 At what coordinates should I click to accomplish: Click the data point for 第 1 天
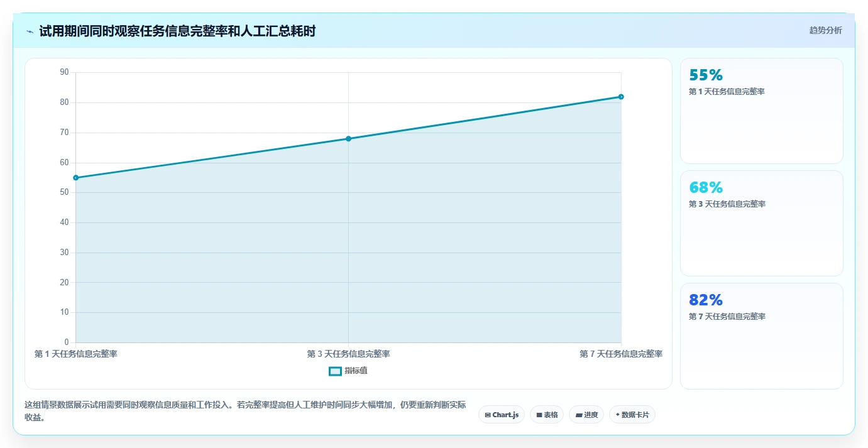[76, 178]
